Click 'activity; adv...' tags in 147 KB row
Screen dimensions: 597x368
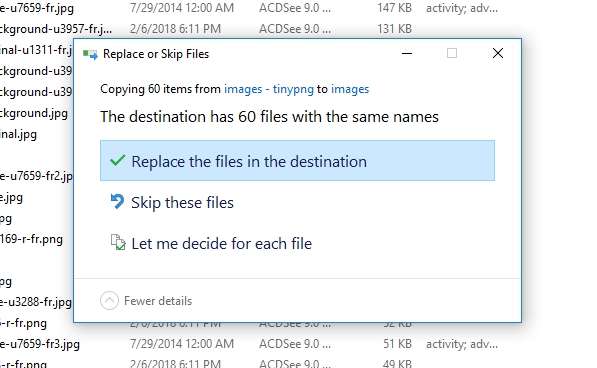point(462,8)
